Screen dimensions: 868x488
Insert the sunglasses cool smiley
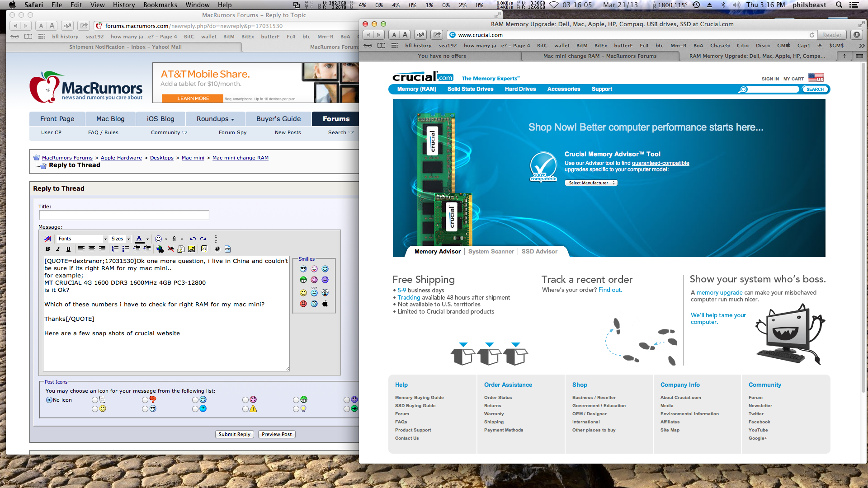pyautogui.click(x=303, y=269)
